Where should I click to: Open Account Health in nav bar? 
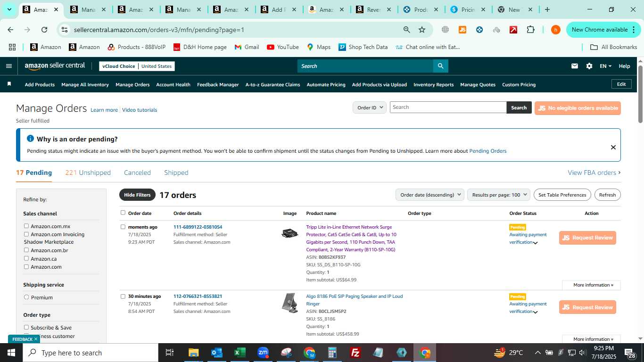(173, 85)
